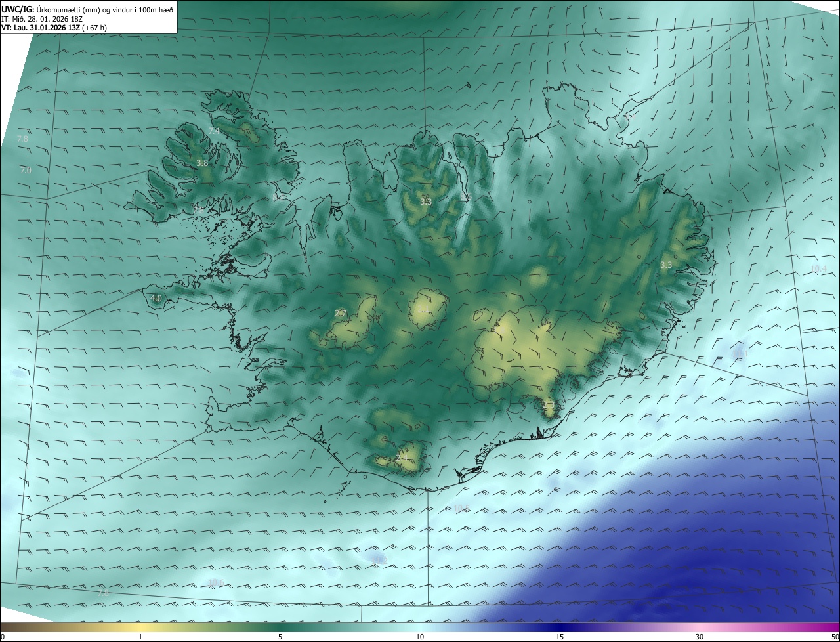Click the '1' tick on the colour scale
840x642 pixels.
click(140, 637)
